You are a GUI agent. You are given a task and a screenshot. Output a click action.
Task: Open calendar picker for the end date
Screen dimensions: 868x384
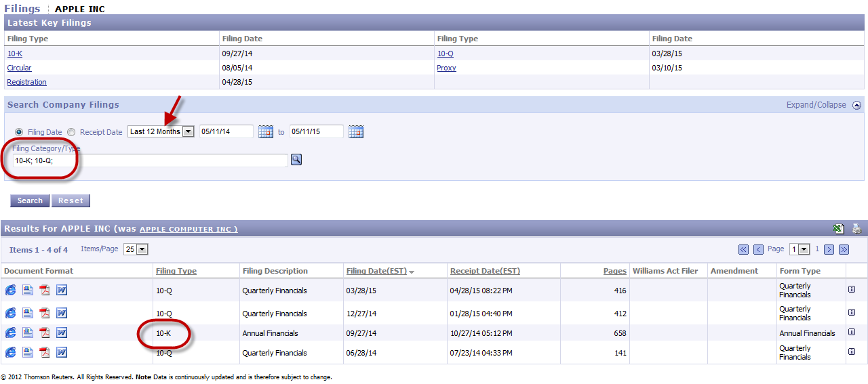[x=356, y=132]
